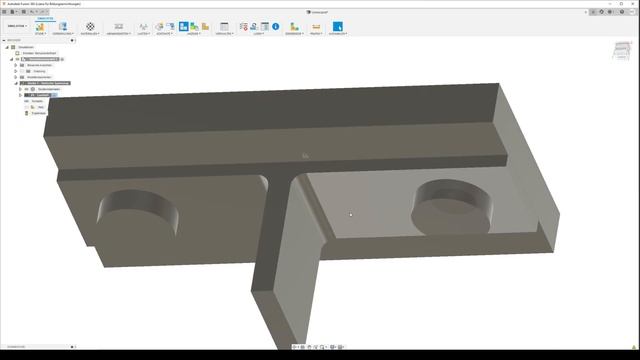Open the AUSWÄHLEN dropdown menu

click(x=338, y=33)
